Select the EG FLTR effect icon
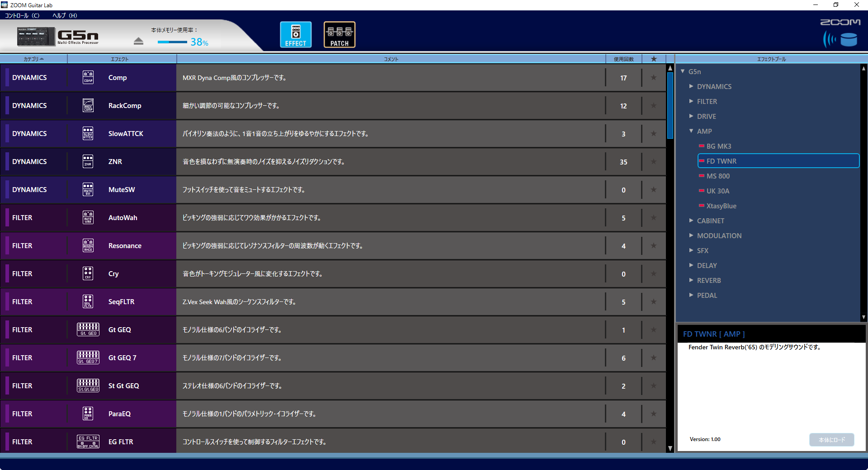The image size is (868, 470). click(x=88, y=442)
